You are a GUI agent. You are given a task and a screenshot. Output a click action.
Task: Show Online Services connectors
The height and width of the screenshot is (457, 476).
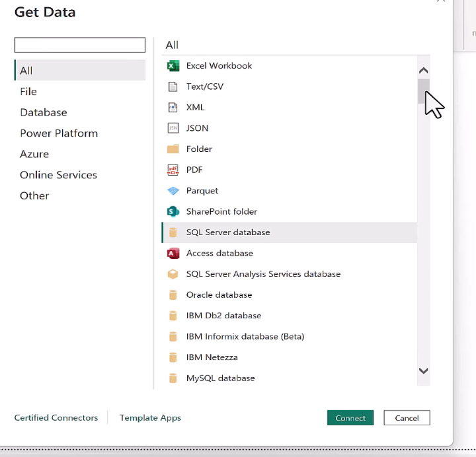(x=58, y=175)
